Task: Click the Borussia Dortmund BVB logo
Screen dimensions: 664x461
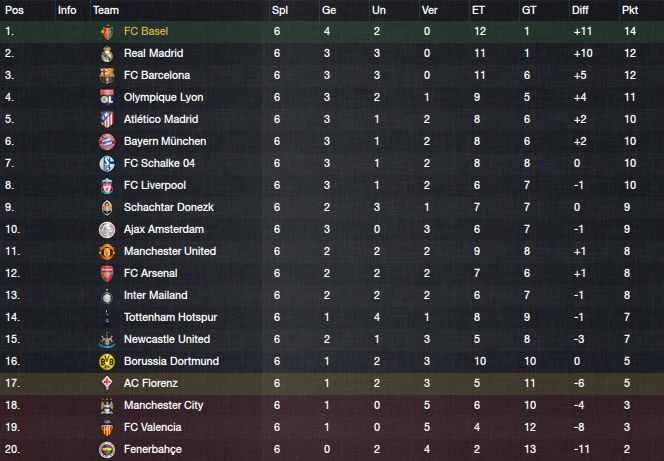Action: click(107, 362)
